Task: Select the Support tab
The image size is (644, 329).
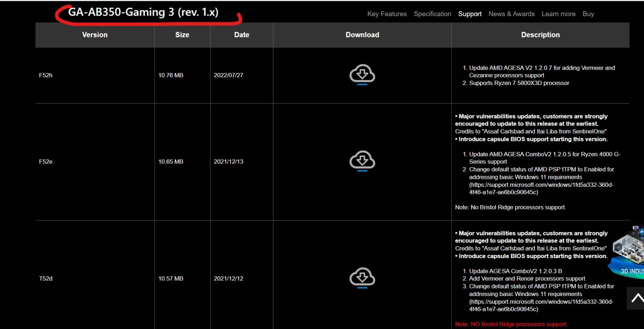Action: pyautogui.click(x=470, y=14)
